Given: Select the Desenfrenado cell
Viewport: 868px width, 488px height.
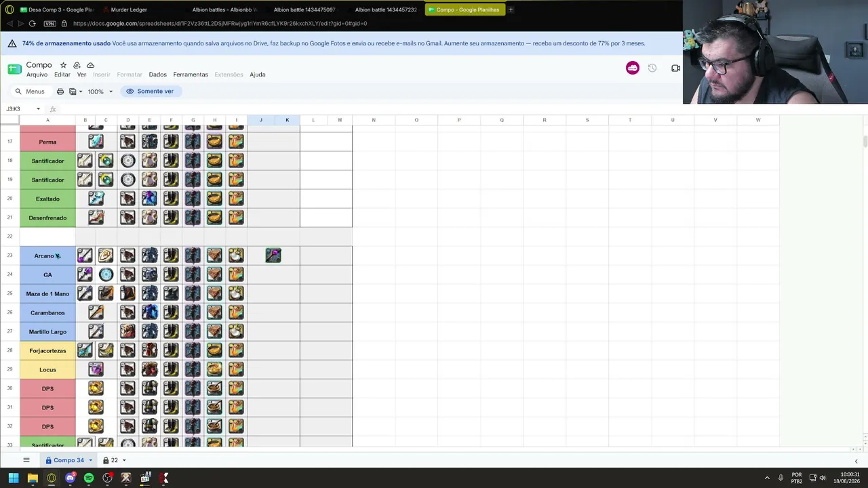Looking at the screenshot, I should click(x=47, y=218).
